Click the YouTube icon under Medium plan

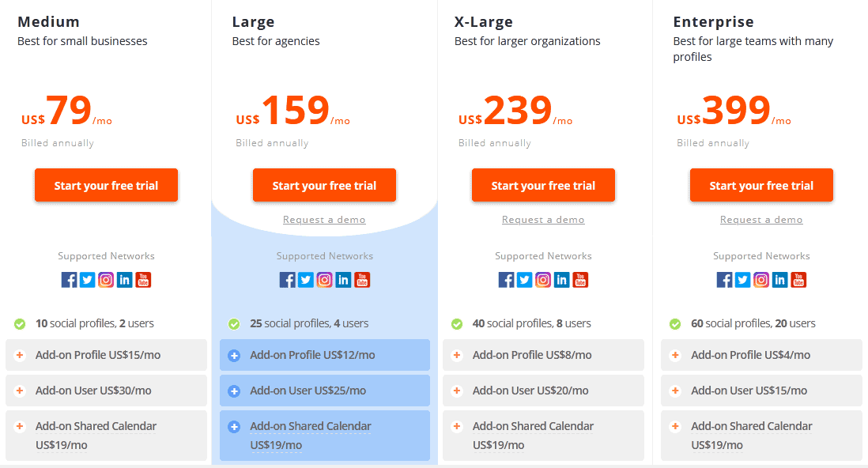point(143,279)
